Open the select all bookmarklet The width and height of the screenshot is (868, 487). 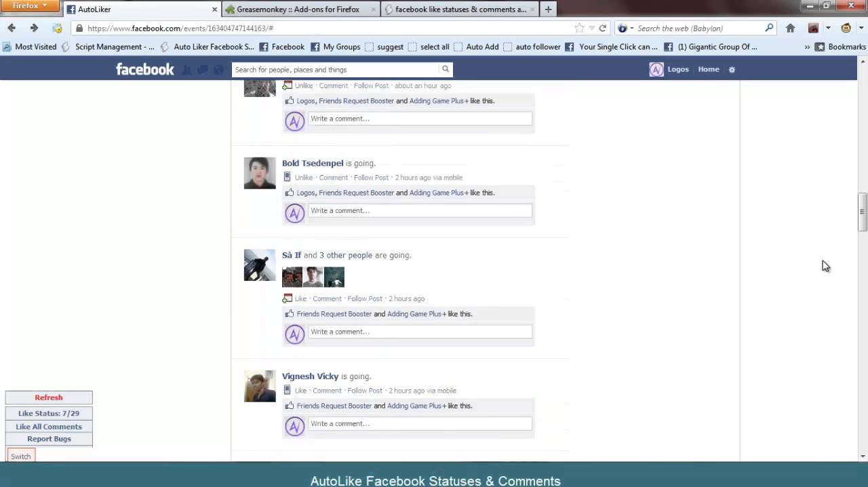pyautogui.click(x=429, y=47)
